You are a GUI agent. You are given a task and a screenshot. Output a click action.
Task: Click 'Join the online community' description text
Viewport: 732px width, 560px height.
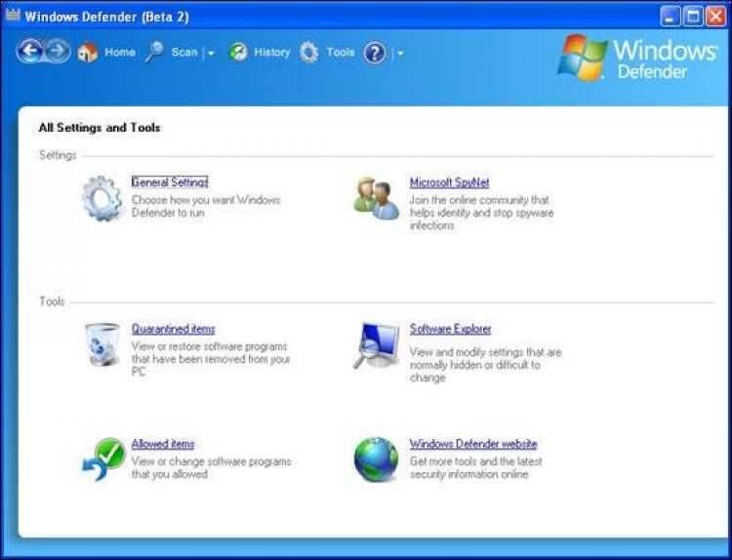(x=481, y=213)
